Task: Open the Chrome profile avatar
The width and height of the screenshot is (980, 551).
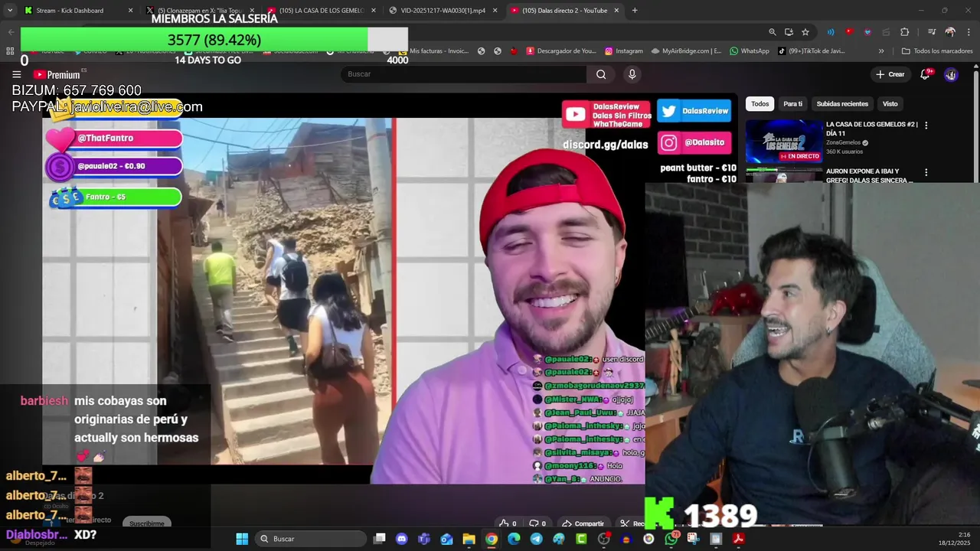Action: (x=950, y=32)
